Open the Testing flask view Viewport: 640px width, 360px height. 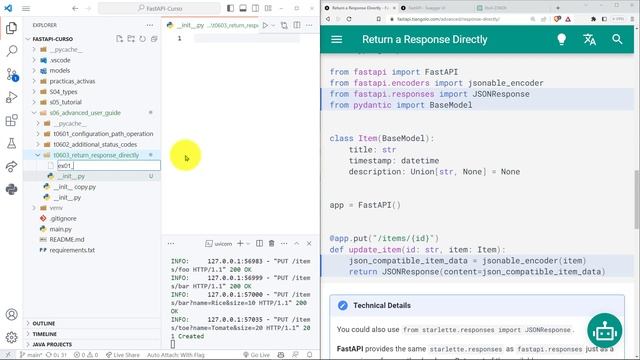click(x=11, y=143)
